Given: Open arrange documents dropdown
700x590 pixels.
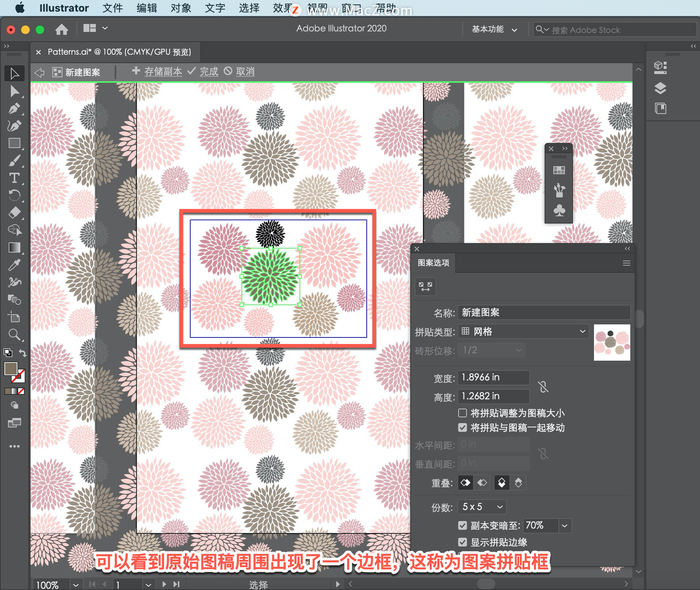Looking at the screenshot, I should [95, 28].
